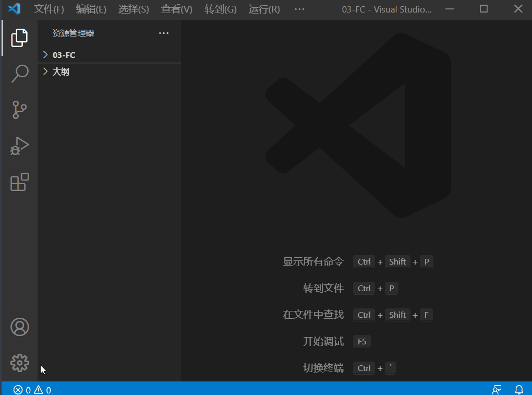Screen dimensions: 532x395
Task: Maximize the VS Code window
Action: tap(483, 9)
